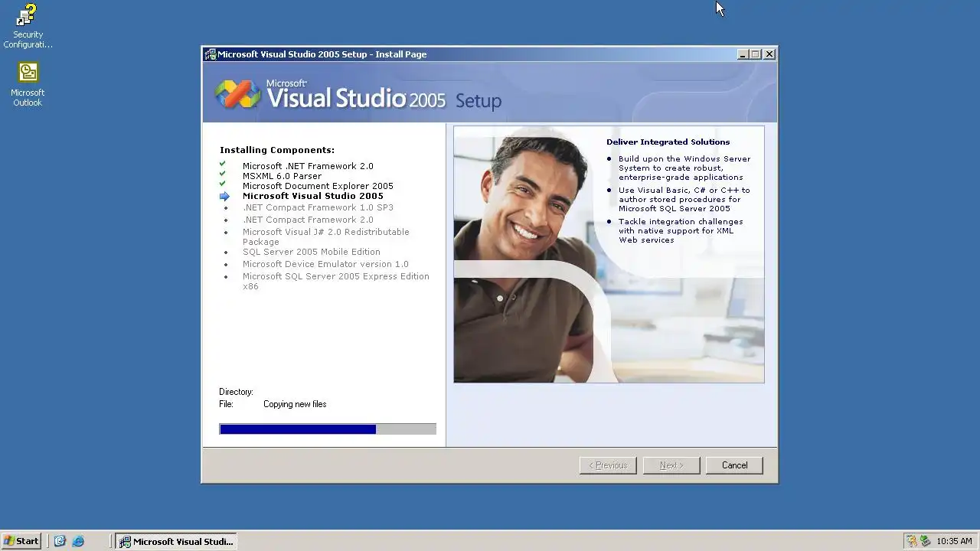Click the disabled Next button

pyautogui.click(x=671, y=465)
